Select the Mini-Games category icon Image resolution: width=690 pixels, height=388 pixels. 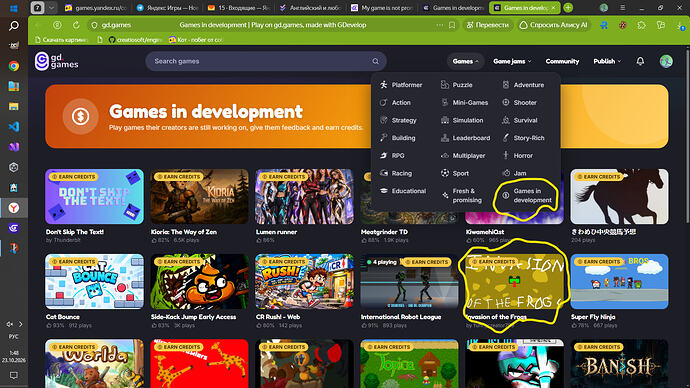pos(445,102)
